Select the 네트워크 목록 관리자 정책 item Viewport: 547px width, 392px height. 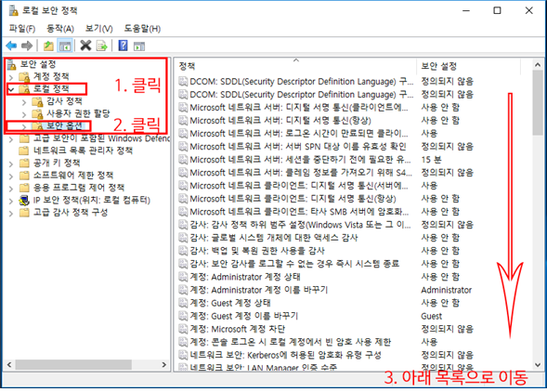point(83,150)
